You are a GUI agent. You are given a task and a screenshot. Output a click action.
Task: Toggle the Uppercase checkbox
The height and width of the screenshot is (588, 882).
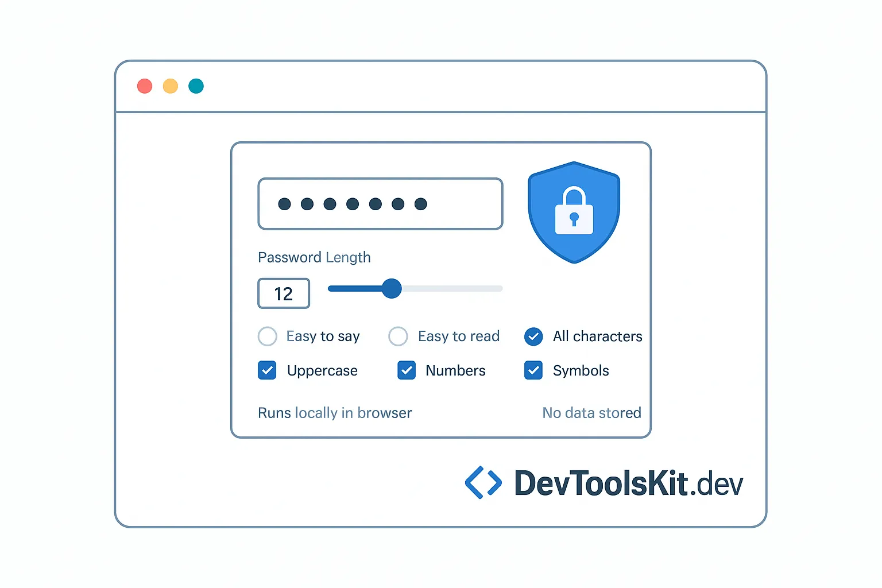[267, 370]
